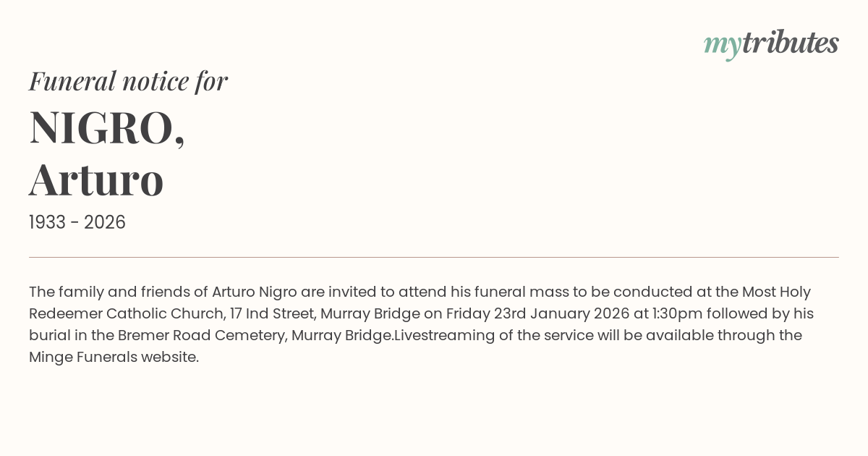Click the mytributes logo
868x456 pixels.
[x=771, y=43]
